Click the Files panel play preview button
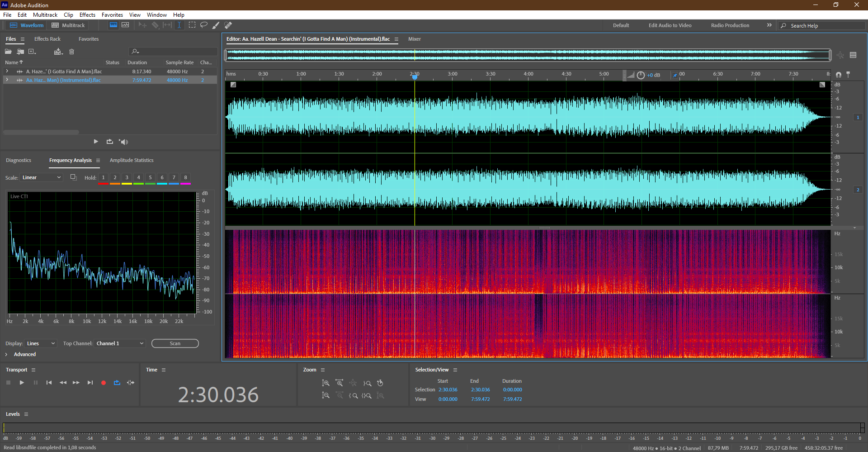Image resolution: width=868 pixels, height=452 pixels. 96,142
